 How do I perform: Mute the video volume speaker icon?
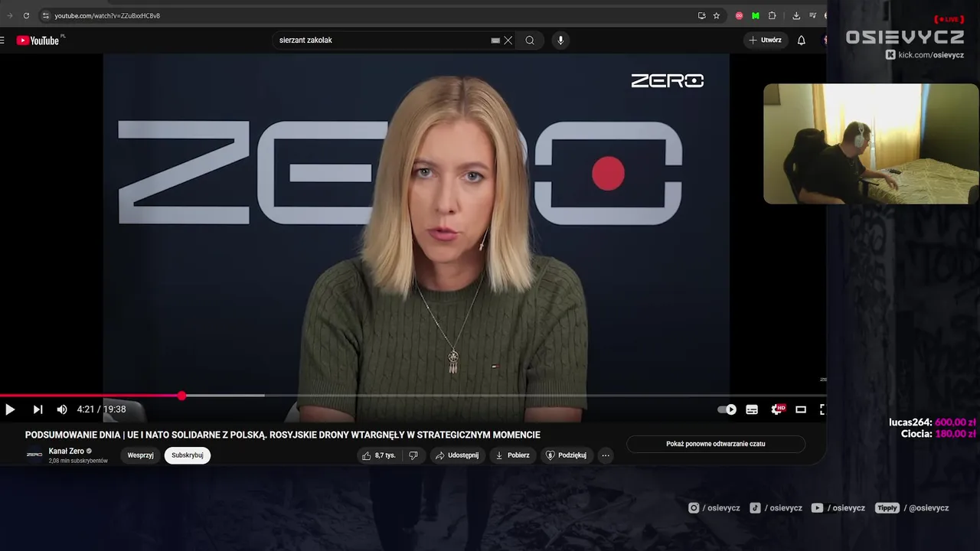[62, 409]
